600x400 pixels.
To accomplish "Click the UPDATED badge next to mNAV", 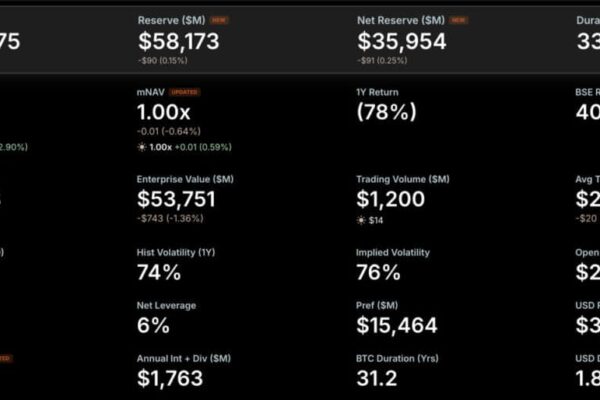I will [184, 92].
